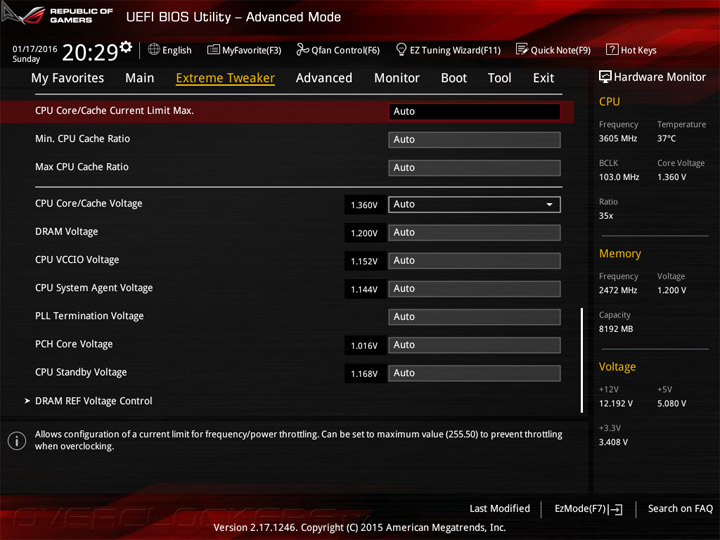Click Search on FAQ link

(680, 508)
